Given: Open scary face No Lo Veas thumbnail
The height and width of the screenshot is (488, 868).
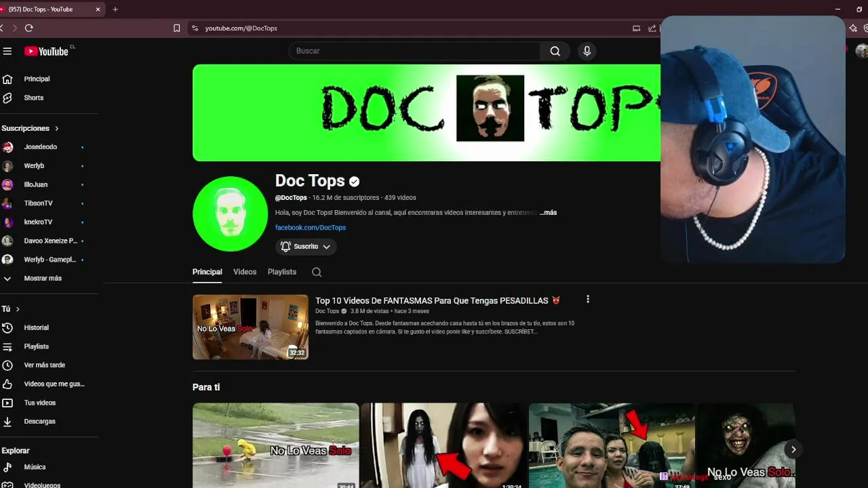Looking at the screenshot, I should click(746, 445).
